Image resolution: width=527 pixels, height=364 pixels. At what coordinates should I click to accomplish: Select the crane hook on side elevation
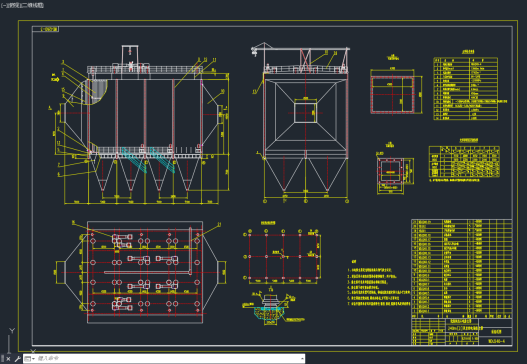coord(254,51)
